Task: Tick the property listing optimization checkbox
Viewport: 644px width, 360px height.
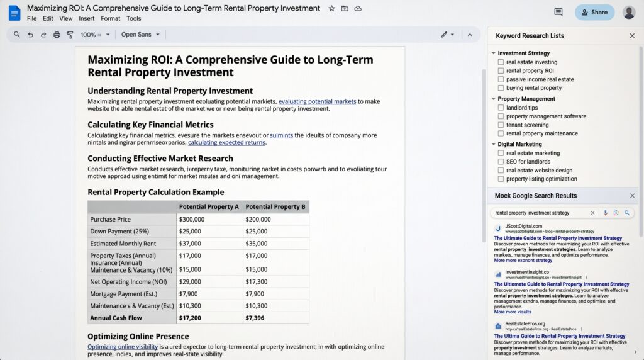Action: (501, 179)
